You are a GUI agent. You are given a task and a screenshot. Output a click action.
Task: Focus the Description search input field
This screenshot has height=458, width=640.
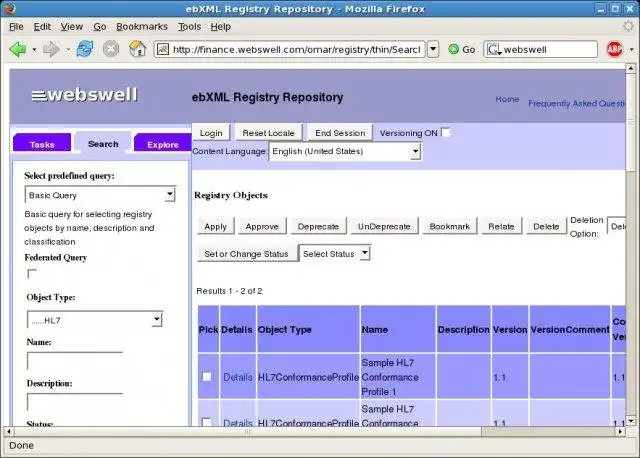[75, 402]
